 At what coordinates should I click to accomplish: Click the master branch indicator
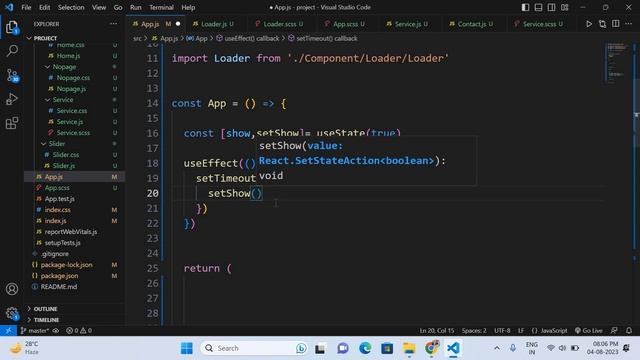pos(35,331)
